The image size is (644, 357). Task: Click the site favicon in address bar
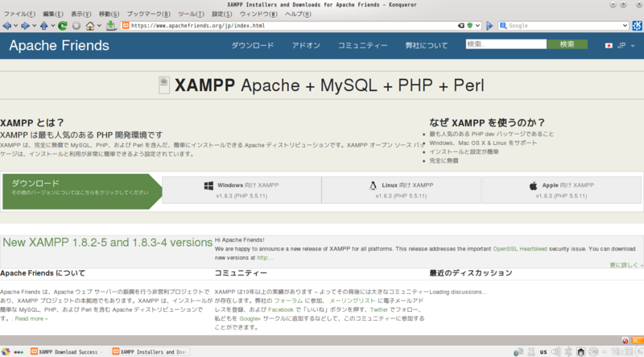coord(126,26)
